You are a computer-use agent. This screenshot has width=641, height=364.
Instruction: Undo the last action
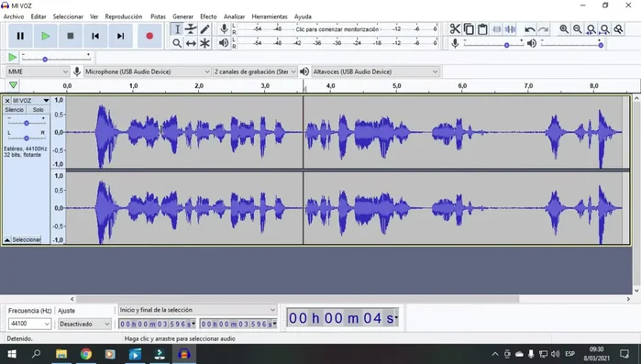(529, 29)
